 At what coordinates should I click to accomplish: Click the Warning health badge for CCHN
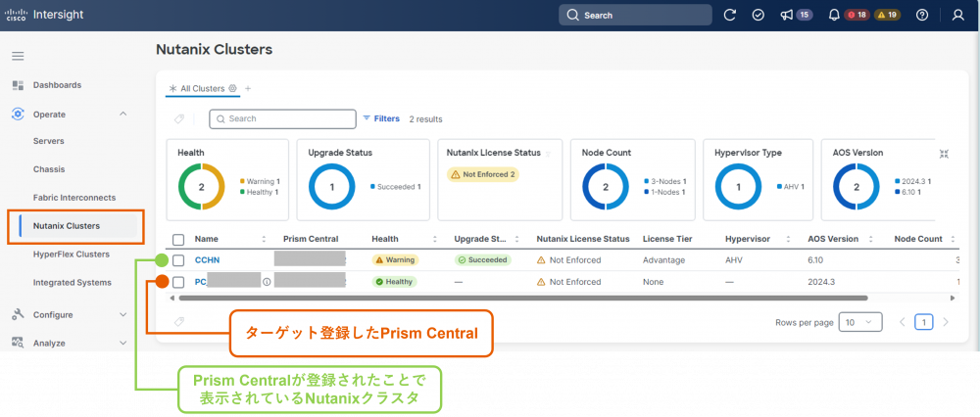point(395,260)
